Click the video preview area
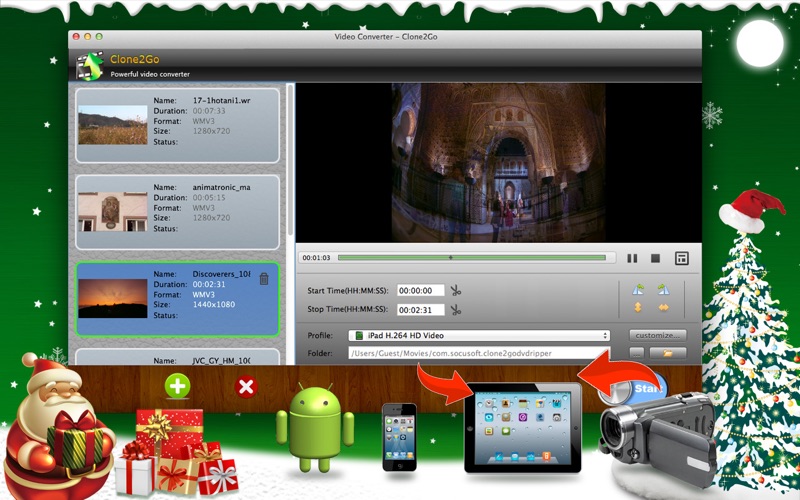Image resolution: width=800 pixels, height=500 pixels. click(x=498, y=163)
